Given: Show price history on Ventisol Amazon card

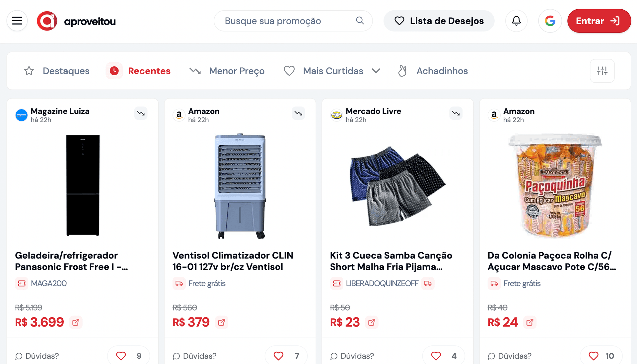Looking at the screenshot, I should pos(298,113).
